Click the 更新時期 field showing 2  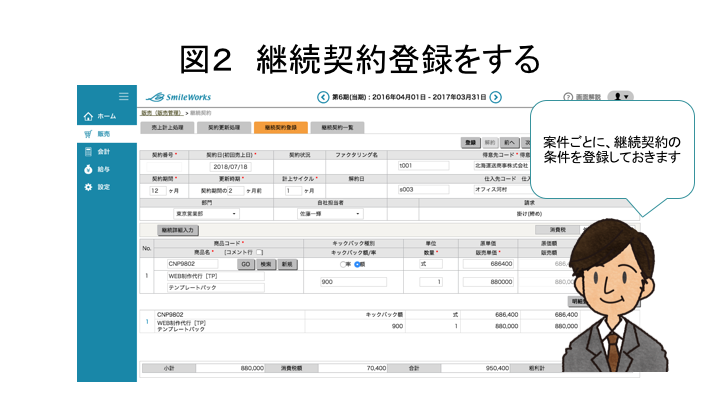236,191
